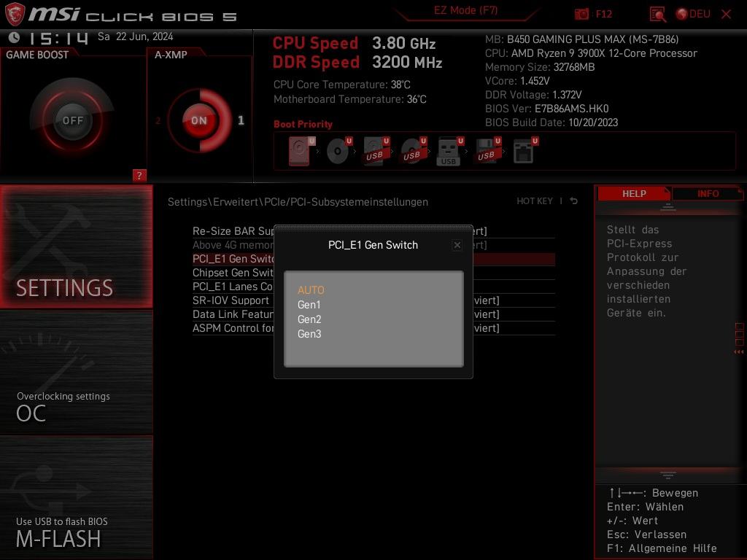Select the USB floppy boot priority icon
The height and width of the screenshot is (560, 747).
tap(488, 151)
